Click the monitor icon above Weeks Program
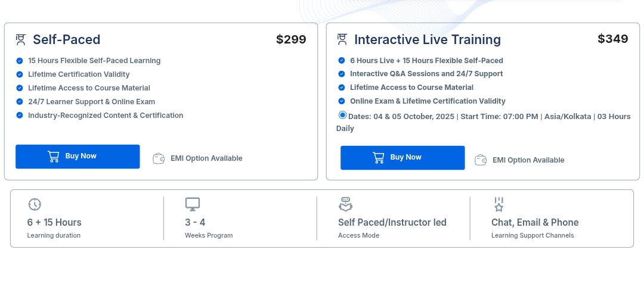 [192, 204]
